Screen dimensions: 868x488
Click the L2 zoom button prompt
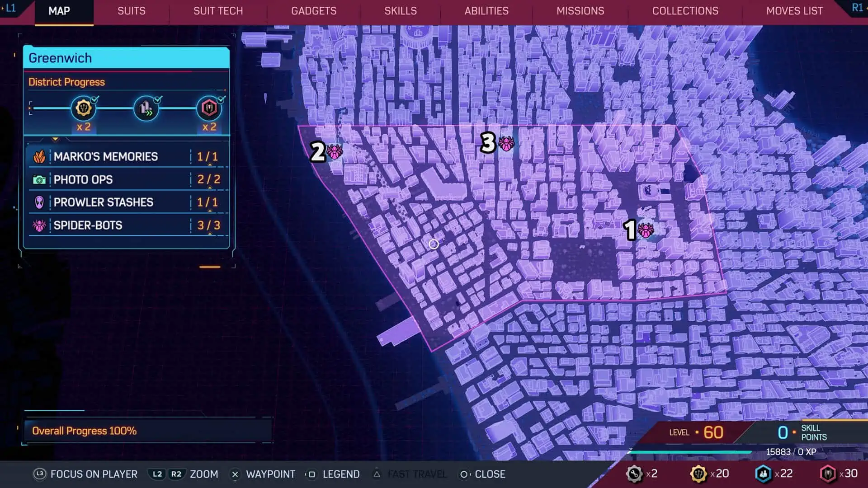coord(157,474)
